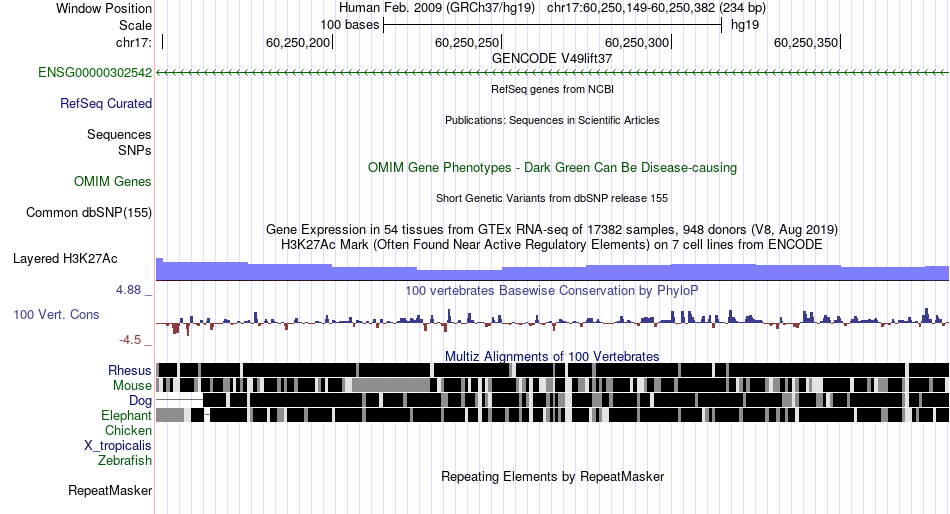Click the 60,250,250 ruler position

tap(467, 42)
